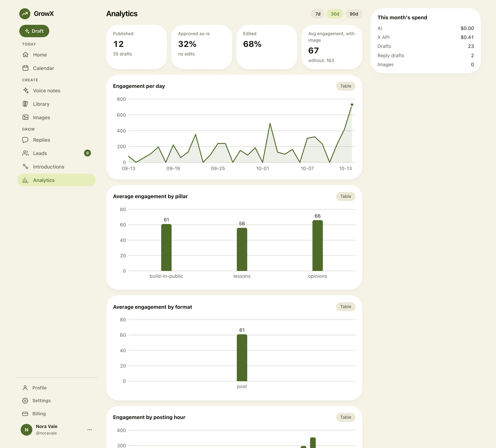The width and height of the screenshot is (496, 448).
Task: Click the Analytics bar chart icon
Action: point(25,180)
